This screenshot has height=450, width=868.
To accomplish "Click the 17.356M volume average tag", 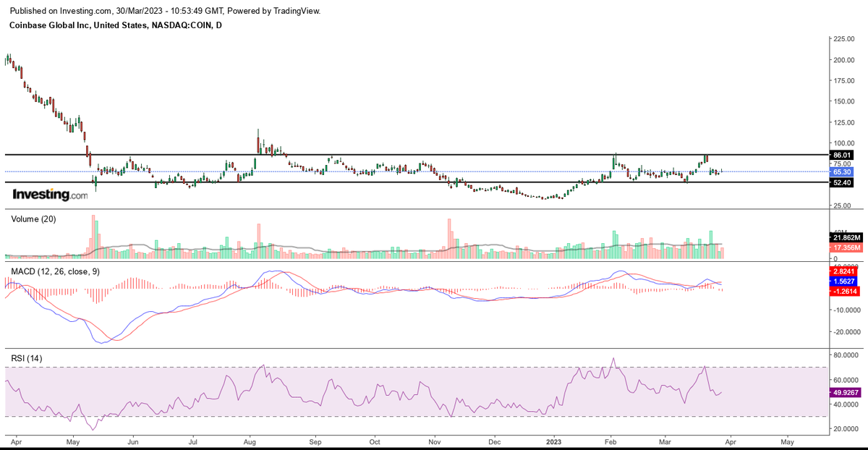I will (846, 247).
